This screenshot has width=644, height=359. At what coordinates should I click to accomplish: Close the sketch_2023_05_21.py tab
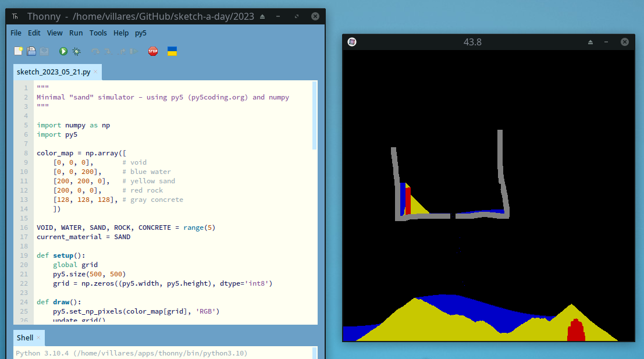coord(96,72)
